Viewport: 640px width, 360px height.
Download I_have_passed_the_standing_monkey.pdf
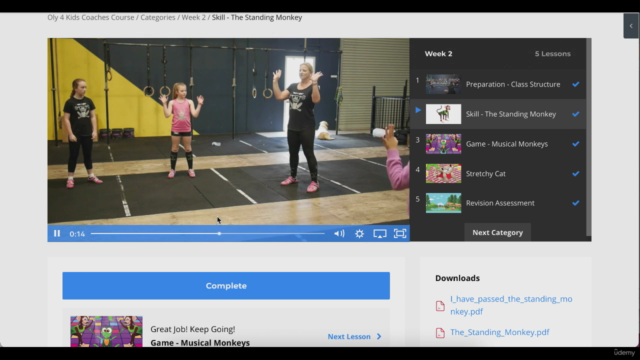[x=511, y=305]
